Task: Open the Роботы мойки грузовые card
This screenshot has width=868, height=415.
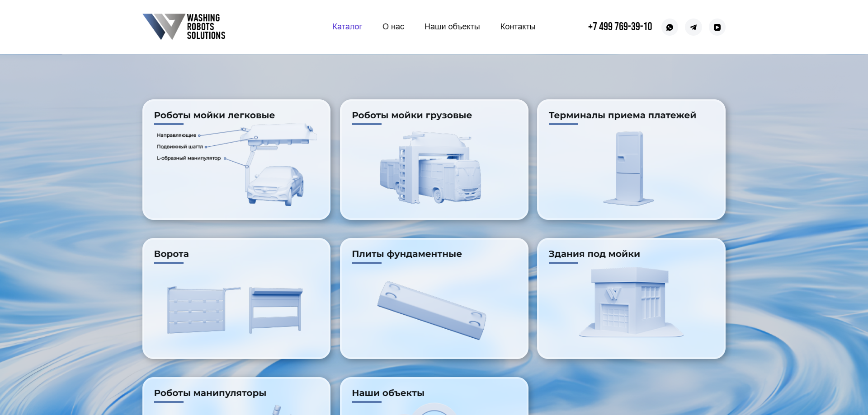Action: pos(434,160)
